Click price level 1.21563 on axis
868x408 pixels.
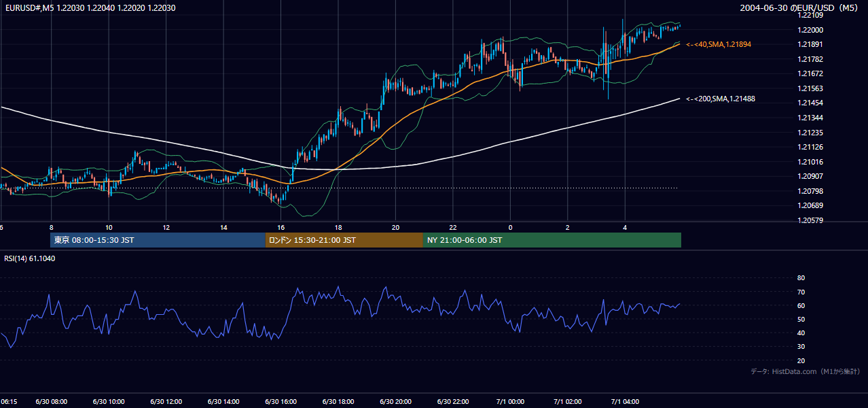coord(810,88)
